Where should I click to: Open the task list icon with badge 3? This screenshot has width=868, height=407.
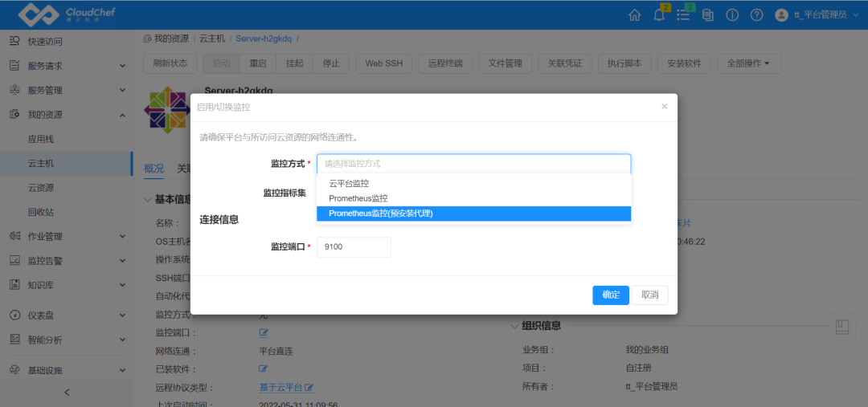coord(683,15)
